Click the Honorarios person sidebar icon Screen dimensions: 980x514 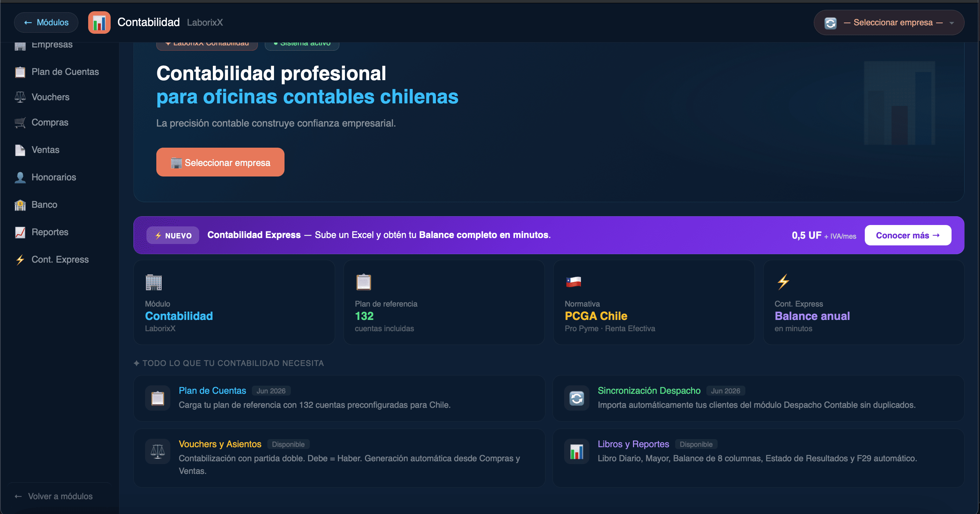pos(20,178)
